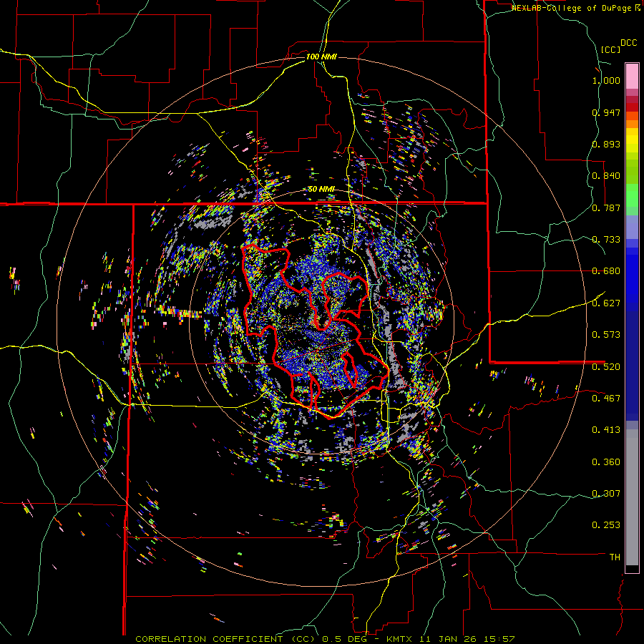Click the [CC] label above the color bar
The image size is (644, 644).
[611, 49]
